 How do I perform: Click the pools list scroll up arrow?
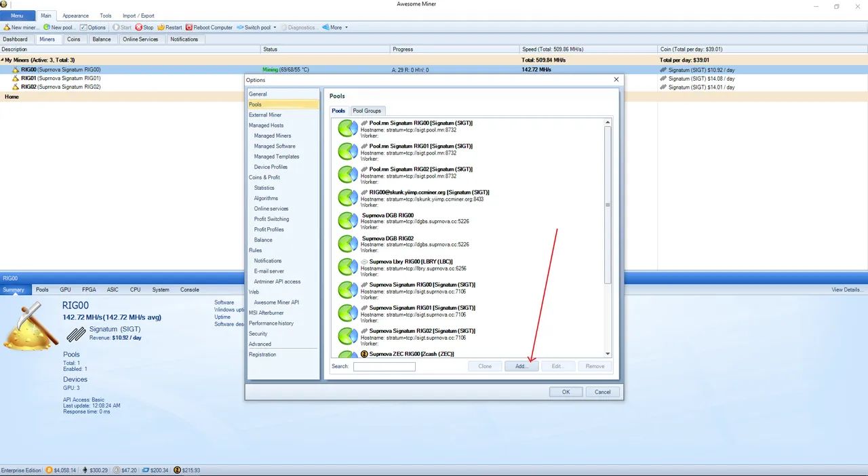click(x=608, y=123)
